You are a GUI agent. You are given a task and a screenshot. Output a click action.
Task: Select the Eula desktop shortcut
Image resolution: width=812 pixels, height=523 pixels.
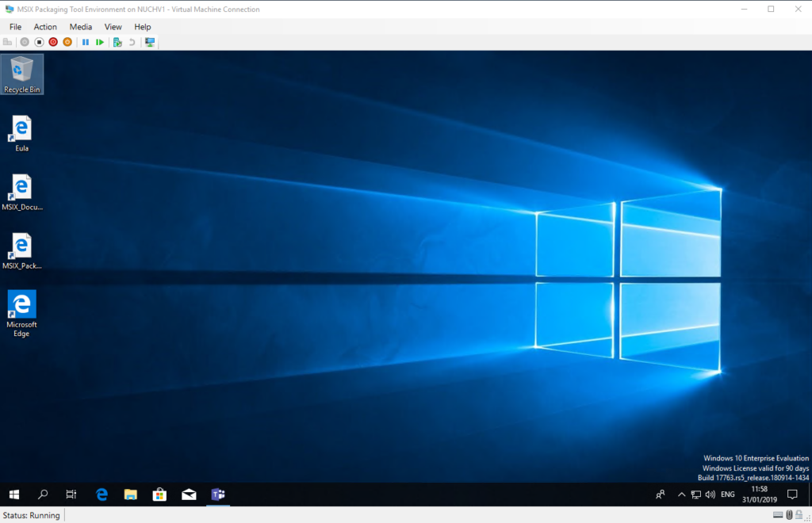click(21, 133)
